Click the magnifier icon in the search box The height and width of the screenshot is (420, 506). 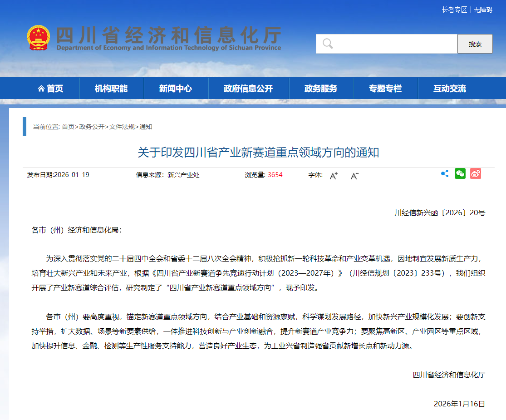[x=327, y=44]
